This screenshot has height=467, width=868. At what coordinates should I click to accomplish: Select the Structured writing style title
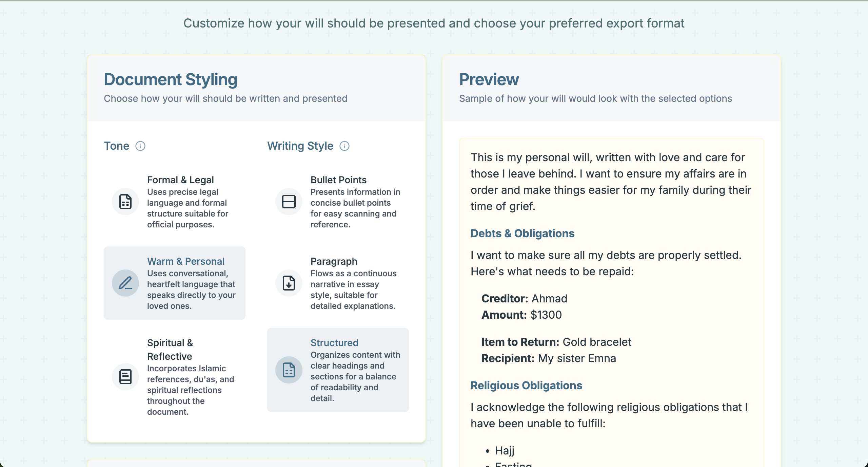[334, 343]
